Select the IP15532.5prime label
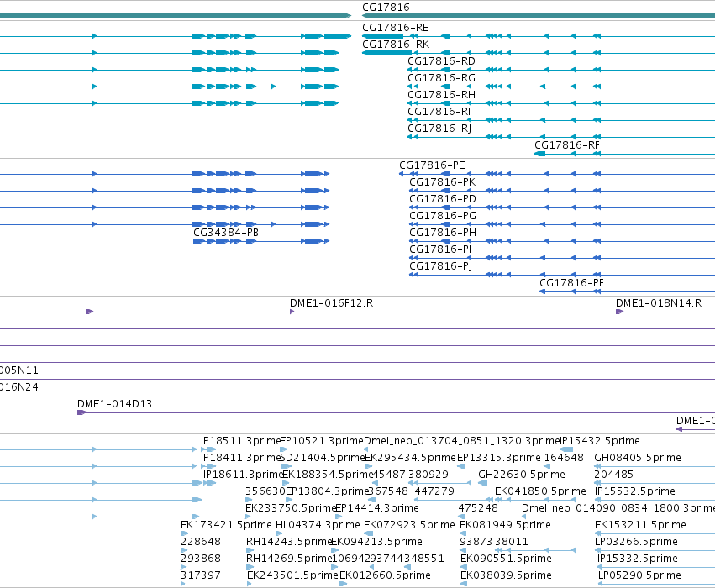Viewport: 715px width, 588px height. [634, 491]
